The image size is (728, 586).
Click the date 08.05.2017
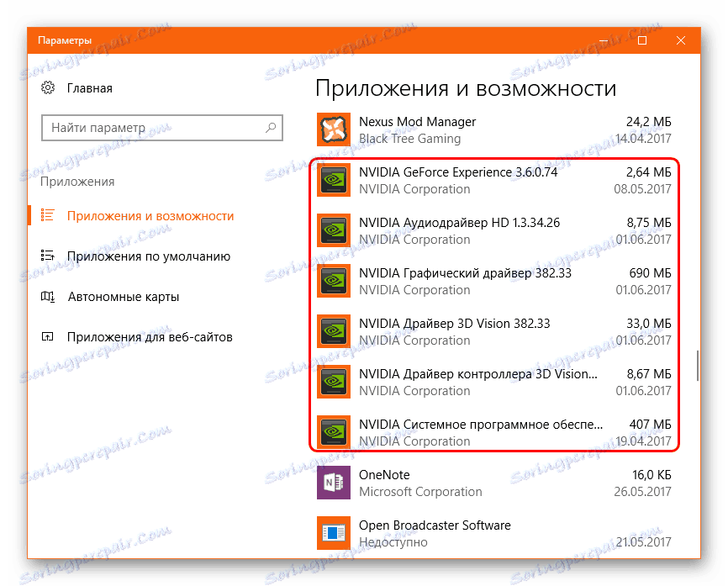pos(642,189)
